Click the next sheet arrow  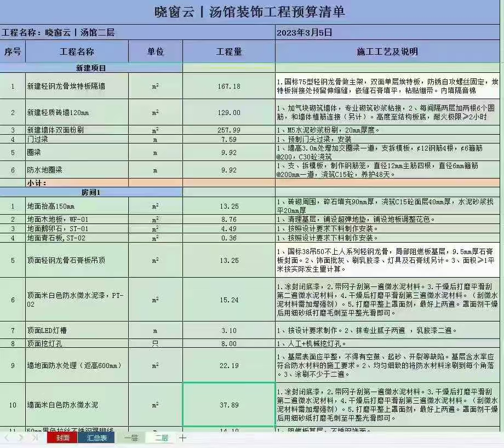pyautogui.click(x=21, y=438)
